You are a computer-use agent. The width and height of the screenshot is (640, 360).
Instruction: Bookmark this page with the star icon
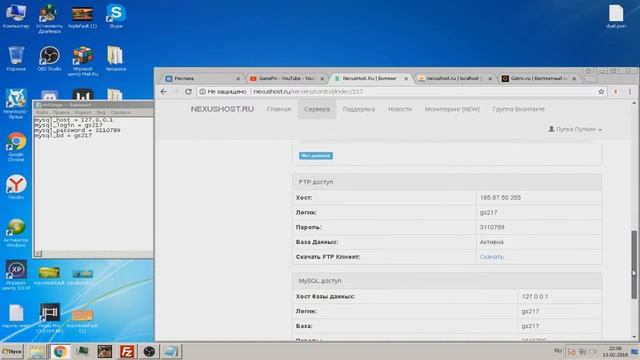tap(601, 92)
